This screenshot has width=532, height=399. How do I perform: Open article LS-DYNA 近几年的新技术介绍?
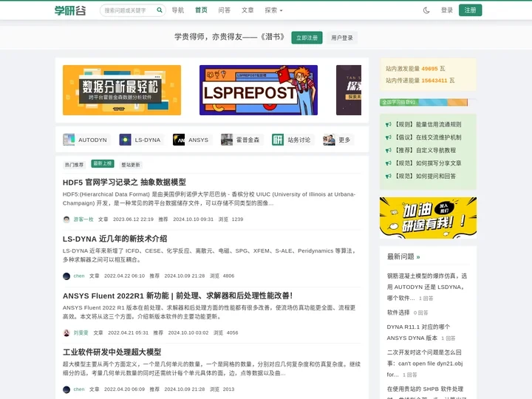(x=115, y=239)
